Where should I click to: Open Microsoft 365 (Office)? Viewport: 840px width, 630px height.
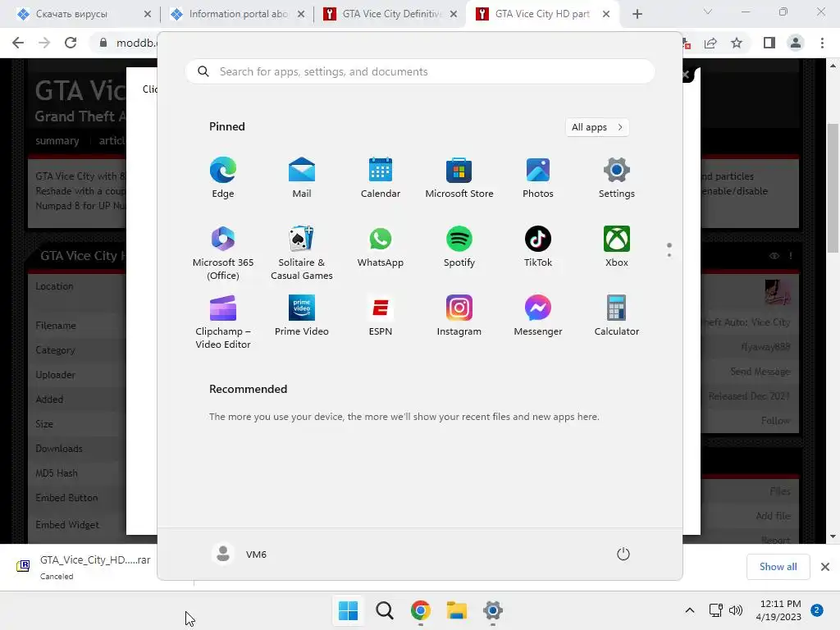click(x=223, y=253)
